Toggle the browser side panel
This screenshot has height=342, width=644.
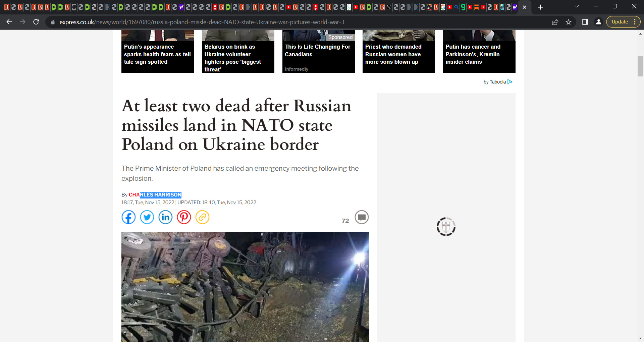click(585, 22)
